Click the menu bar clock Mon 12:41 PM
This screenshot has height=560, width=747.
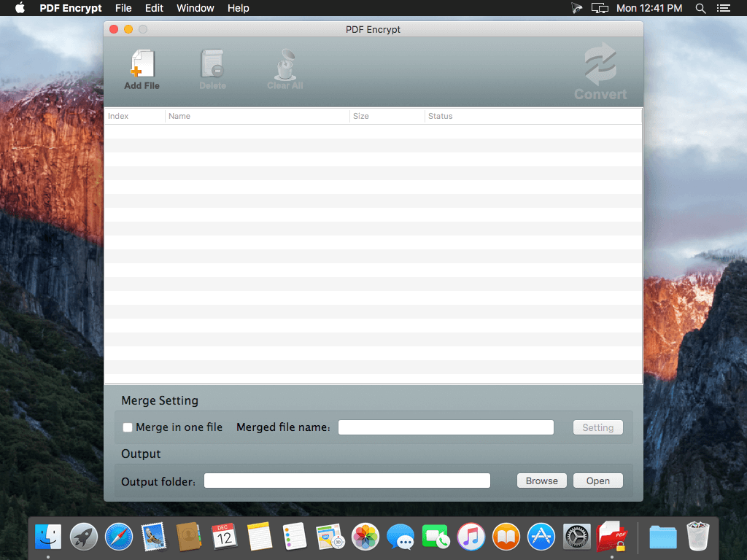649,8
